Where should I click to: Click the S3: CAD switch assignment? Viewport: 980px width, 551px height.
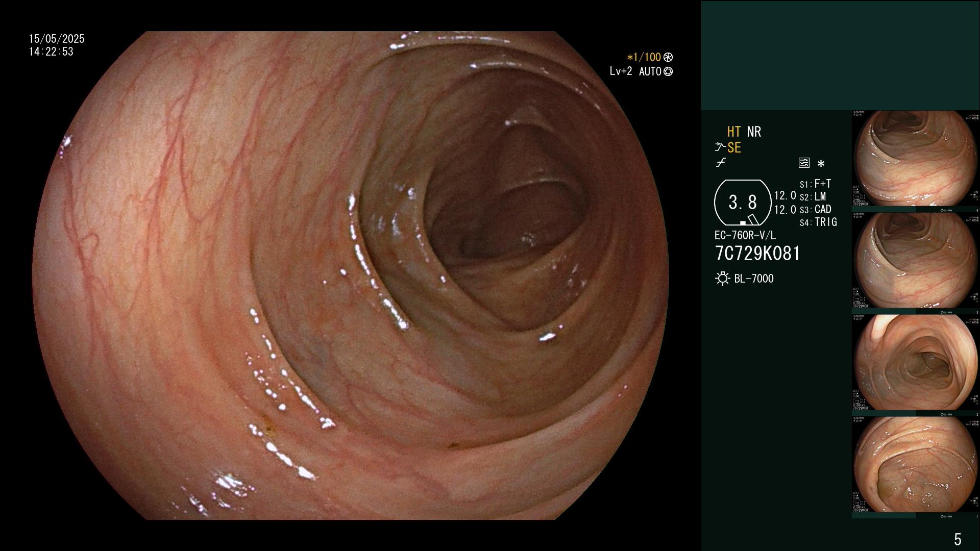[x=815, y=209]
